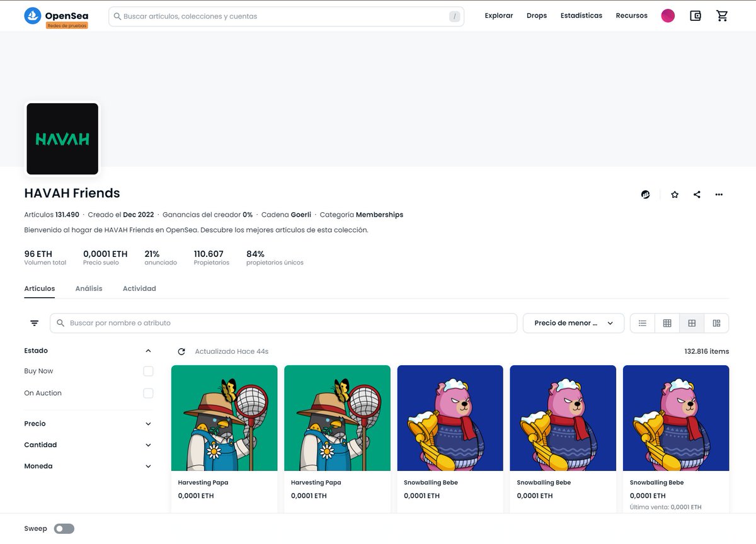The image size is (756, 544).
Task: Click the collection watchlist star icon
Action: (675, 195)
